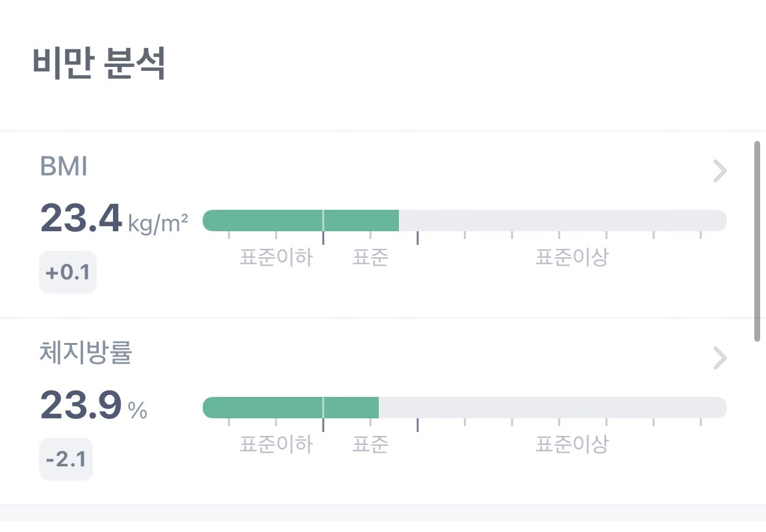Click 표준이하 label under the 체지방률 bar
The width and height of the screenshot is (766, 532).
pos(276,444)
